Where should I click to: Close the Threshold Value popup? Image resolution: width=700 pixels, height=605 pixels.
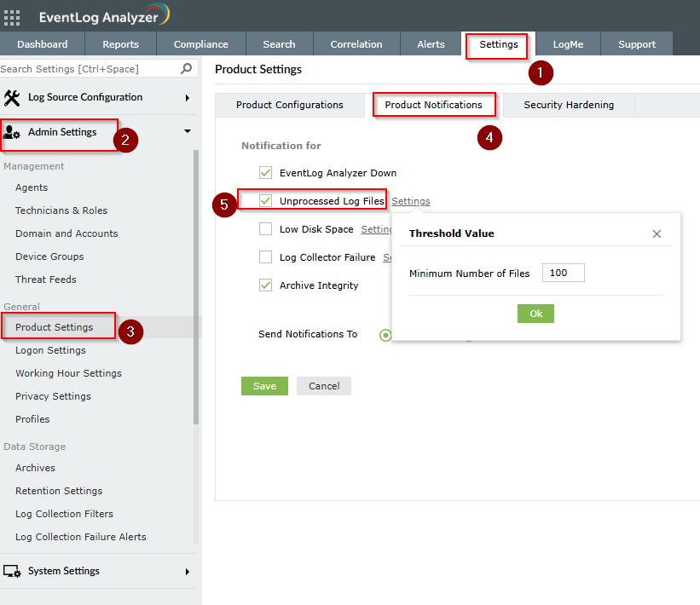(657, 233)
